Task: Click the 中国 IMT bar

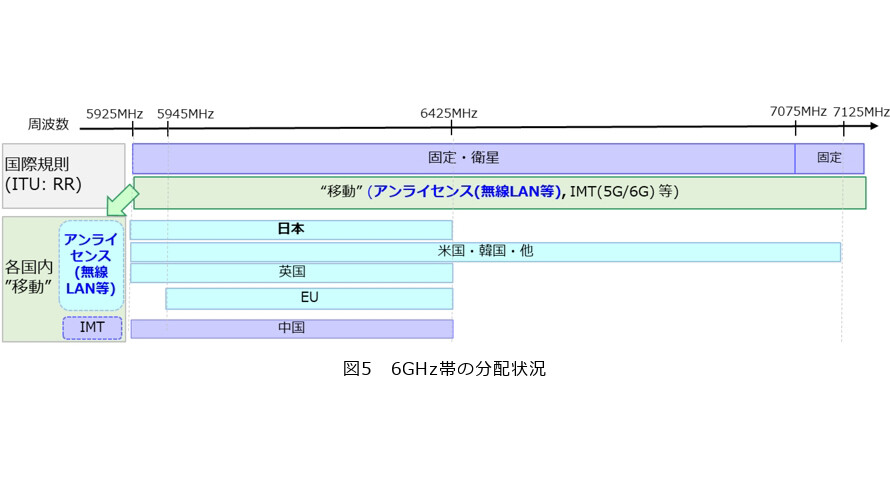Action: pos(292,329)
